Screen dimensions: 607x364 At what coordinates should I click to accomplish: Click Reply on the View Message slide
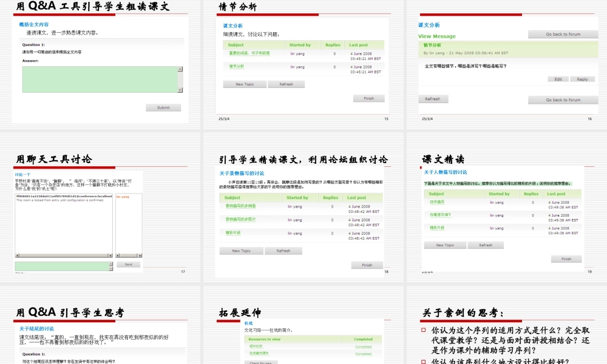click(x=582, y=79)
